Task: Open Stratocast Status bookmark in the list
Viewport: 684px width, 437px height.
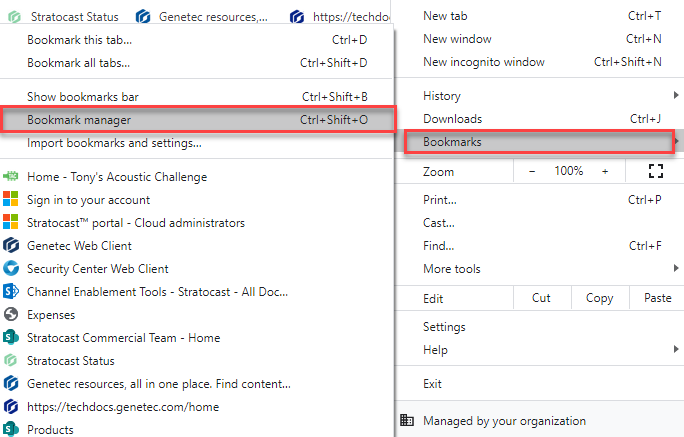Action: click(197, 361)
